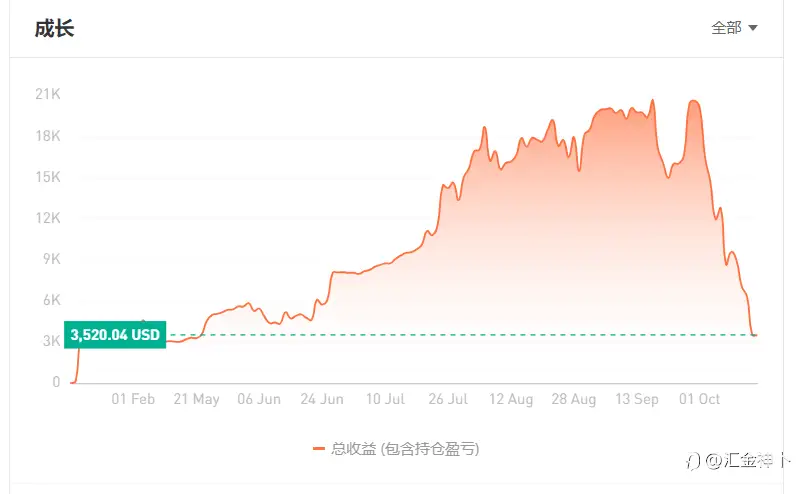
Task: Click the watermark logo icon beside @汇金神卜
Action: click(x=693, y=461)
